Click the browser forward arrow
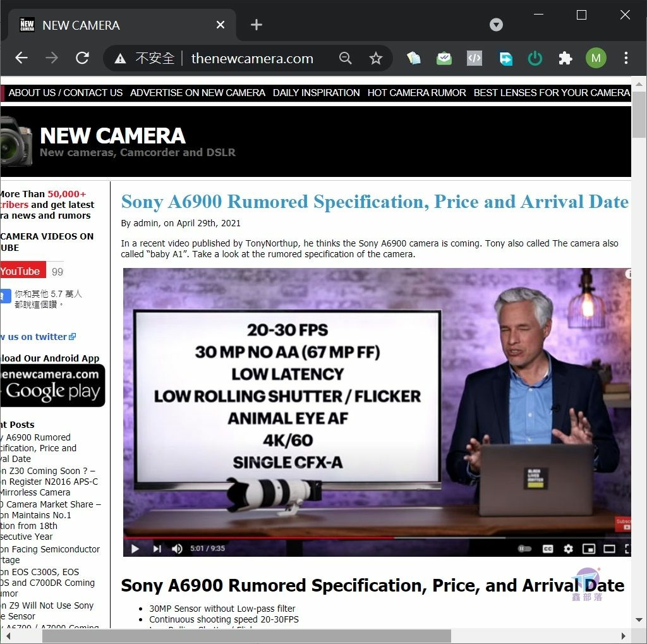 tap(52, 58)
